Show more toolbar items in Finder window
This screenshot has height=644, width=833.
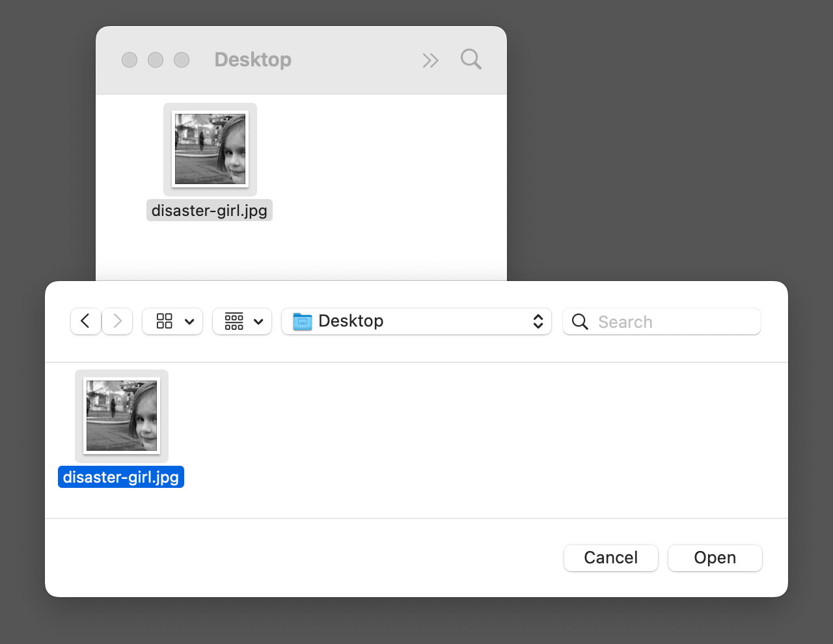click(x=430, y=60)
